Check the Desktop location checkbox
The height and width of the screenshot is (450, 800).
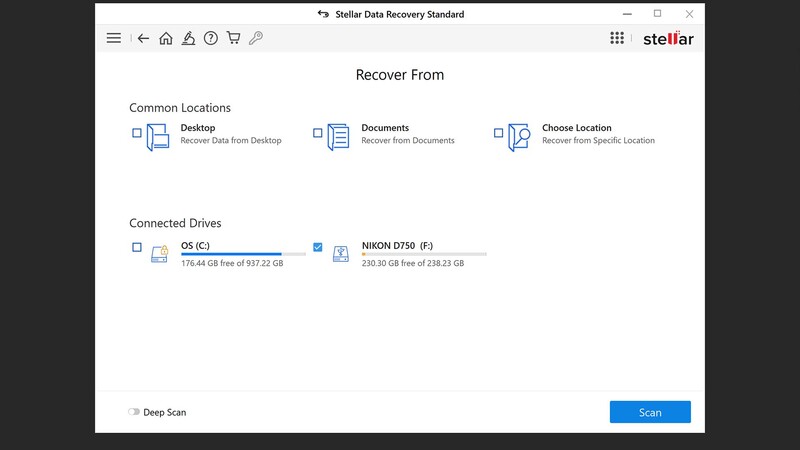pos(137,133)
